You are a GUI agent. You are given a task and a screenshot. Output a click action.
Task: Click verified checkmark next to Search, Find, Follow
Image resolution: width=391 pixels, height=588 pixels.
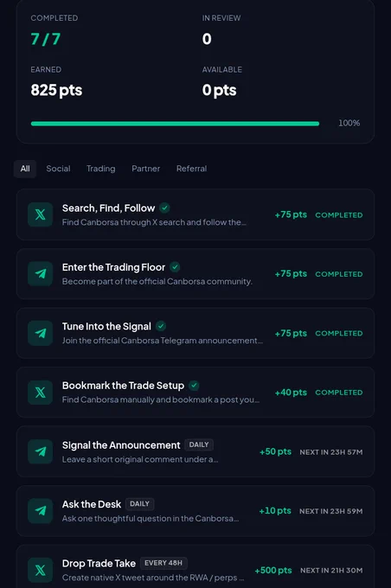pos(164,208)
